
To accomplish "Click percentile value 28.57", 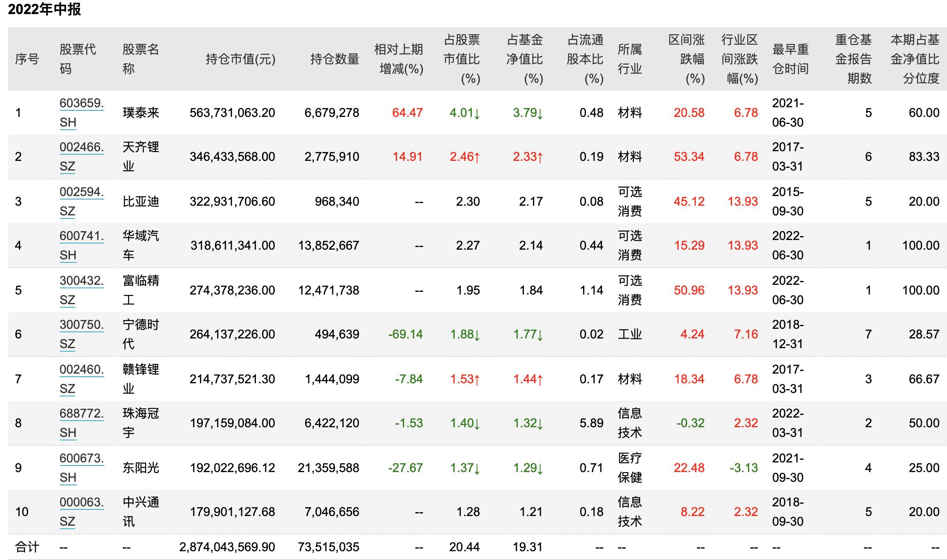I will click(x=924, y=335).
